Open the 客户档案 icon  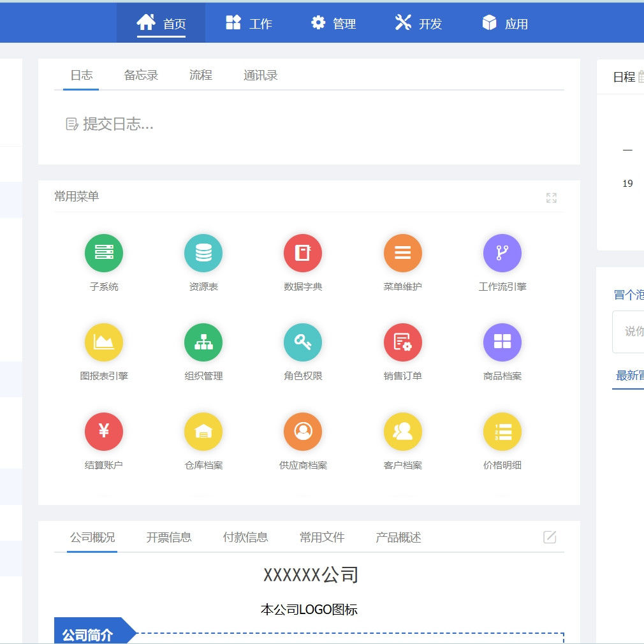point(402,431)
